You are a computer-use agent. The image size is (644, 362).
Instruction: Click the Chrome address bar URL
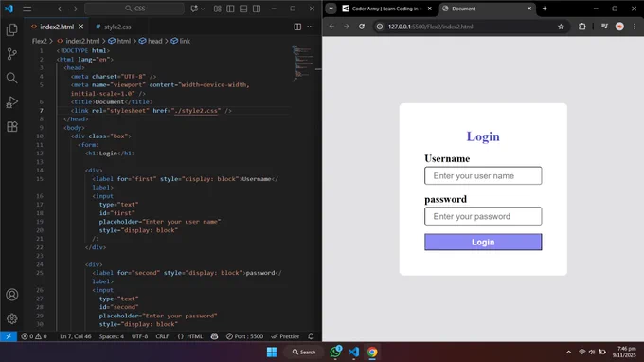click(x=430, y=27)
